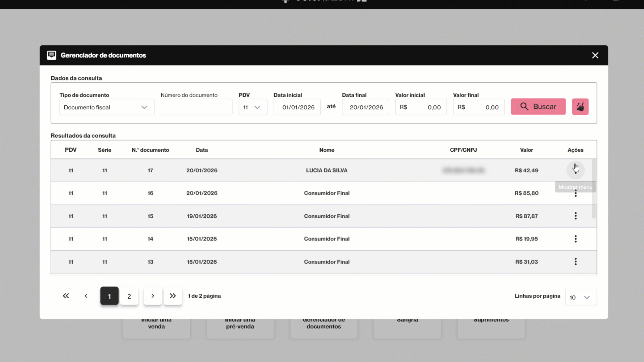Go to previous results page arrow

coord(86,296)
